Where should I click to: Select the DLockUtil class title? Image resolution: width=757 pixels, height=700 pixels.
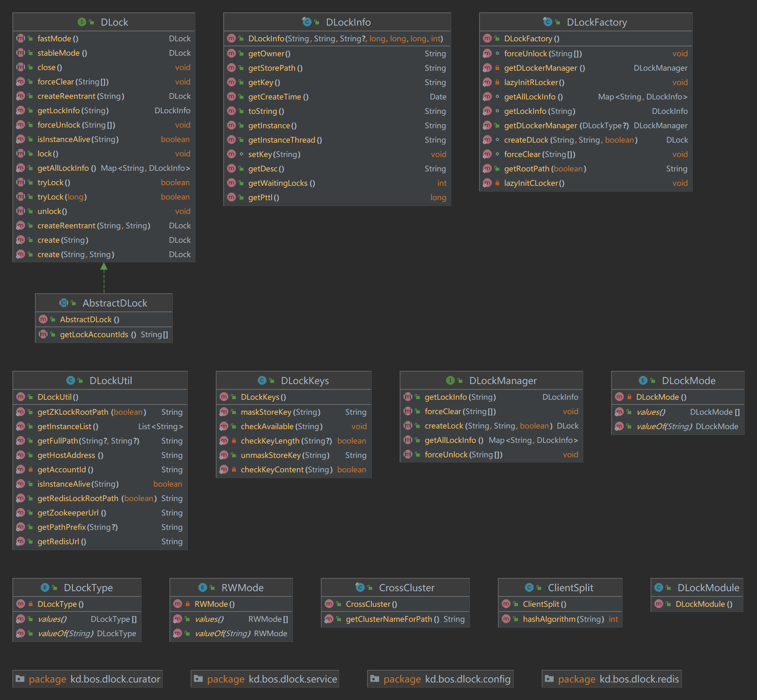coord(111,380)
